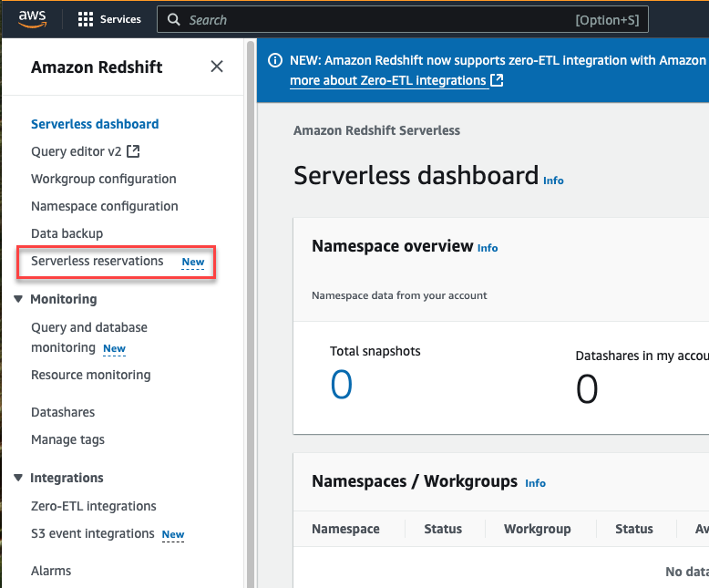Click the Total snapshots count value
709x588 pixels.
click(x=341, y=386)
